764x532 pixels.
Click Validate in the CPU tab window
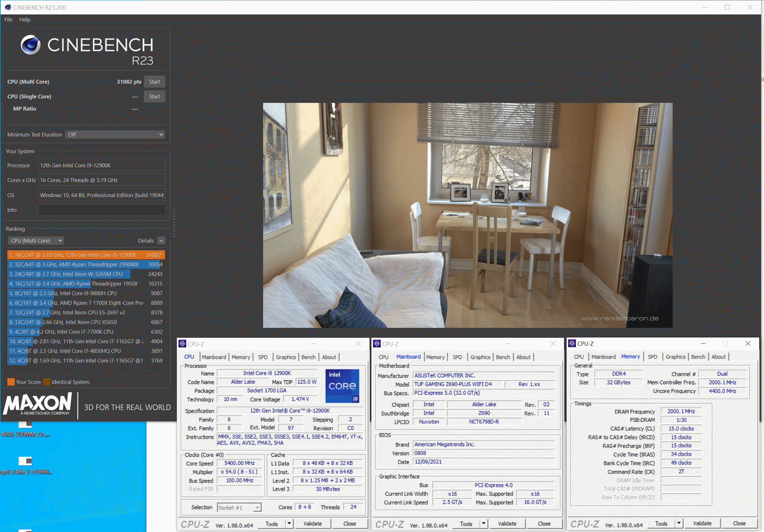312,524
